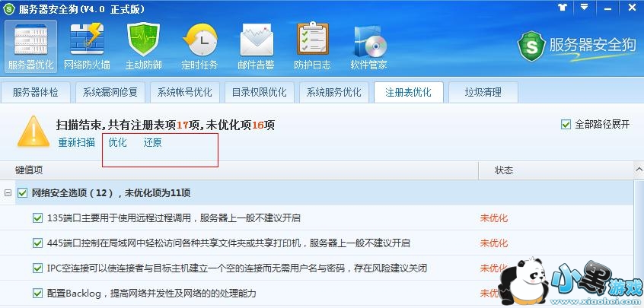Select the 配置Backlog description row text

click(151, 294)
